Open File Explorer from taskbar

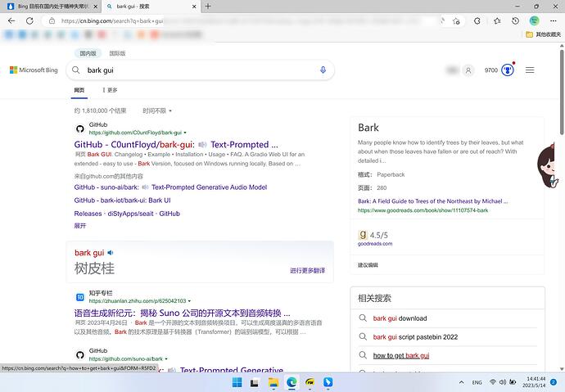(273, 382)
